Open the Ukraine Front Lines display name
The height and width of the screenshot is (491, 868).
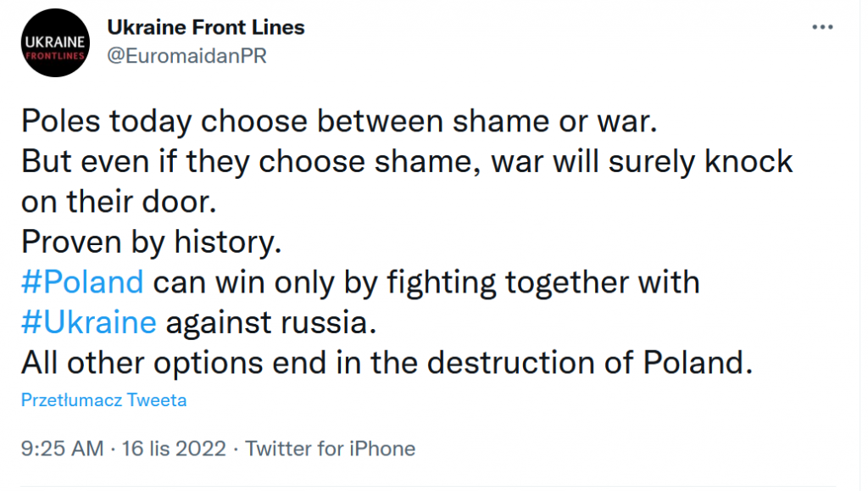click(205, 27)
